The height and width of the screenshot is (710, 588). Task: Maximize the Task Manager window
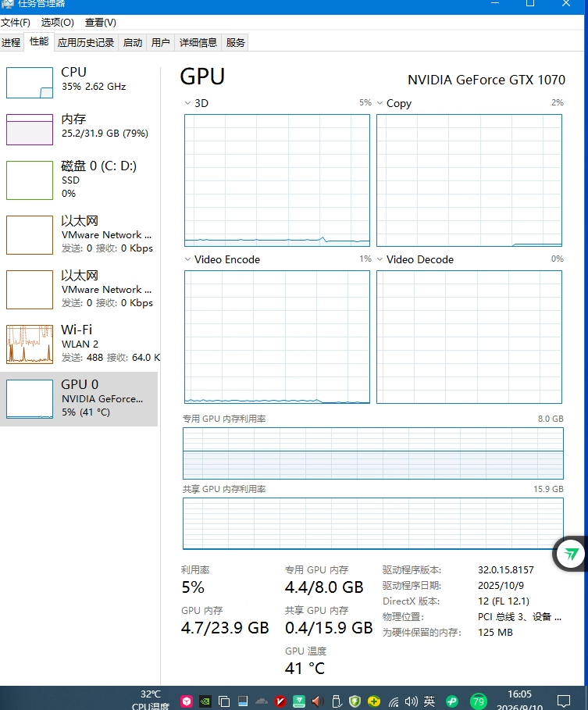(530, 3)
